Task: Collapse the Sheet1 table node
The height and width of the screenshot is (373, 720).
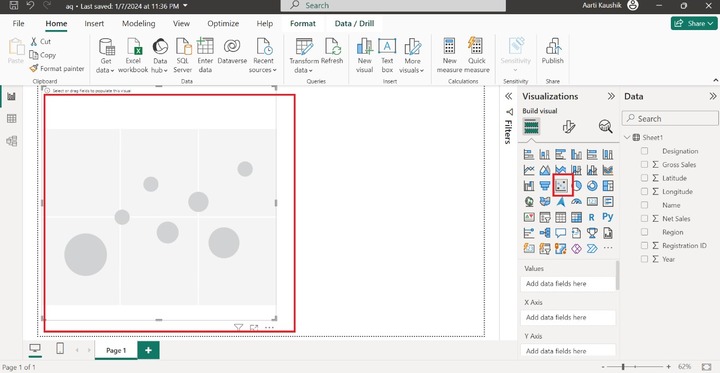Action: pyautogui.click(x=627, y=137)
